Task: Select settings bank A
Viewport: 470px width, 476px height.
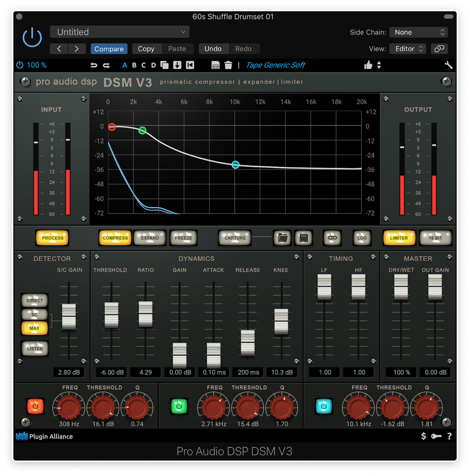Action: (125, 65)
